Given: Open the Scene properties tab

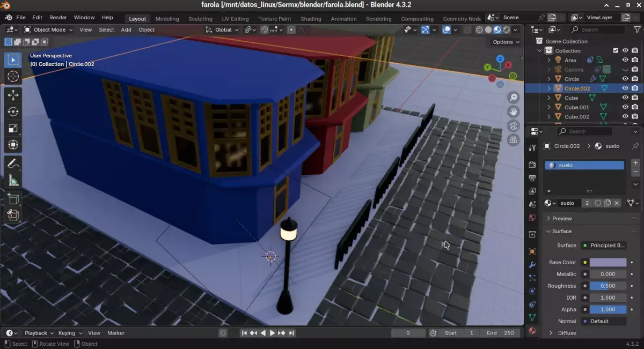Looking at the screenshot, I should [532, 204].
